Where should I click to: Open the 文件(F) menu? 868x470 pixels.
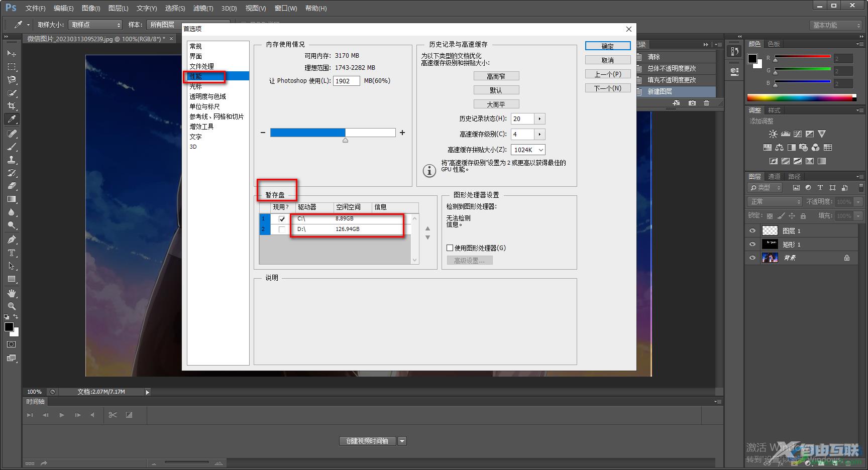pyautogui.click(x=35, y=8)
